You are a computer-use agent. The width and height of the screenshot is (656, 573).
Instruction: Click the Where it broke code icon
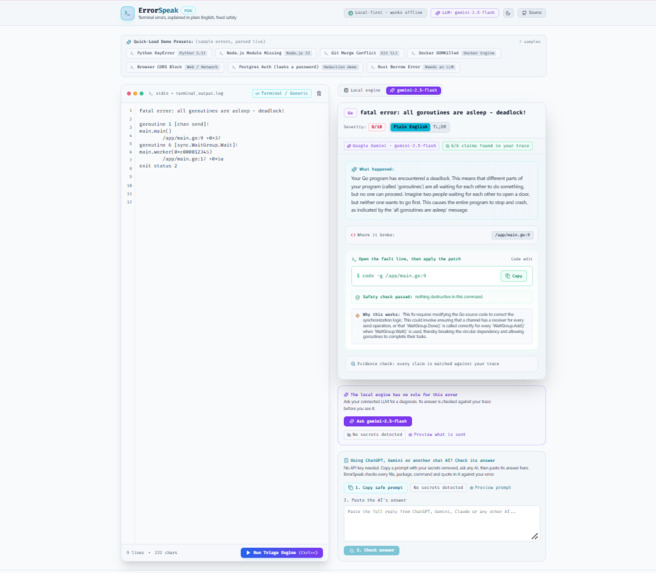pyautogui.click(x=353, y=235)
